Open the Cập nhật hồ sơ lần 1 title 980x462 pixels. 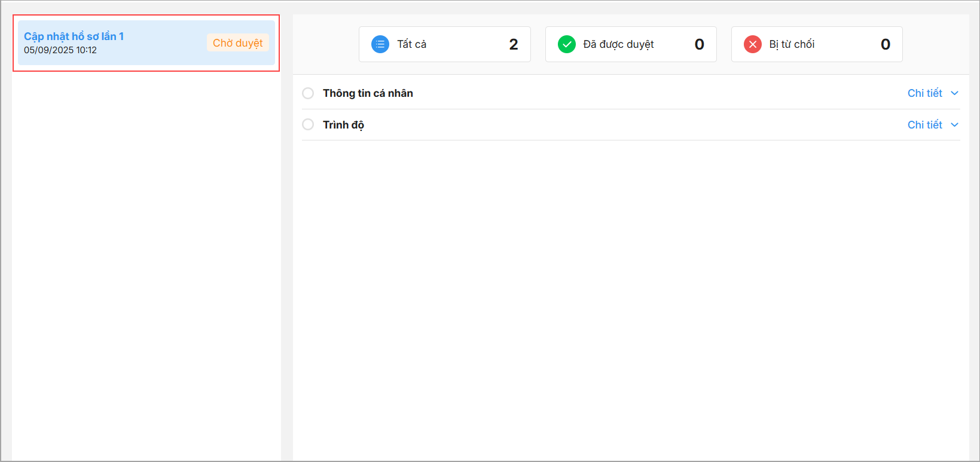click(x=74, y=36)
